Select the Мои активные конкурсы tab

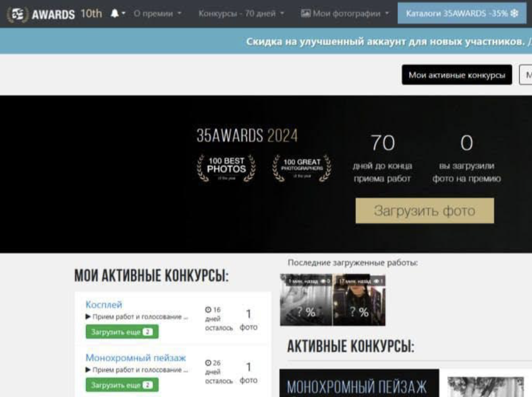457,75
